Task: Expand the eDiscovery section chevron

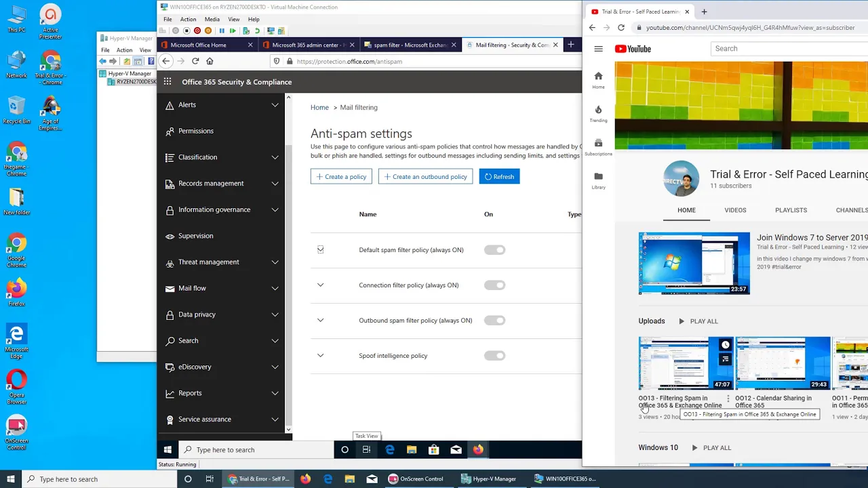Action: point(275,367)
